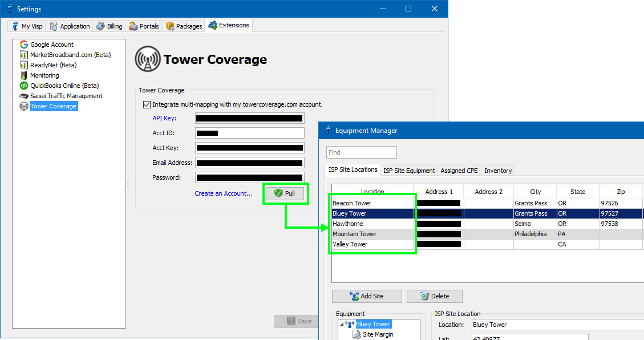Click the Monitoring traffic light icon
Image resolution: width=644 pixels, height=340 pixels.
[x=24, y=75]
